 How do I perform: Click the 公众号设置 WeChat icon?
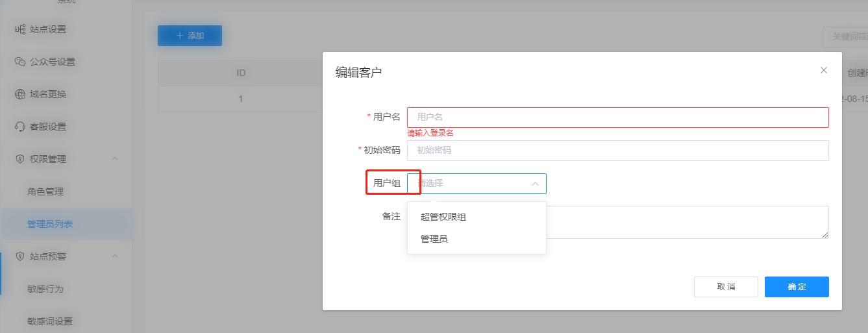pos(19,62)
